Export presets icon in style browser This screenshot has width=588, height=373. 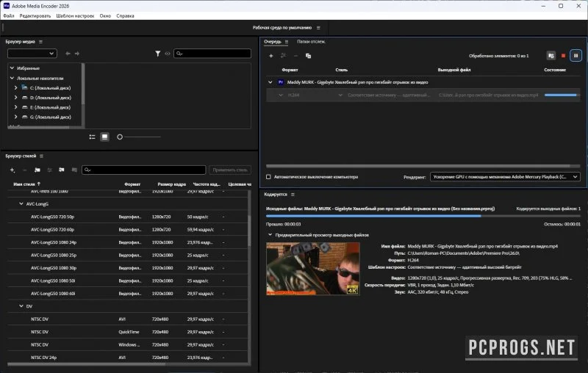click(x=74, y=170)
